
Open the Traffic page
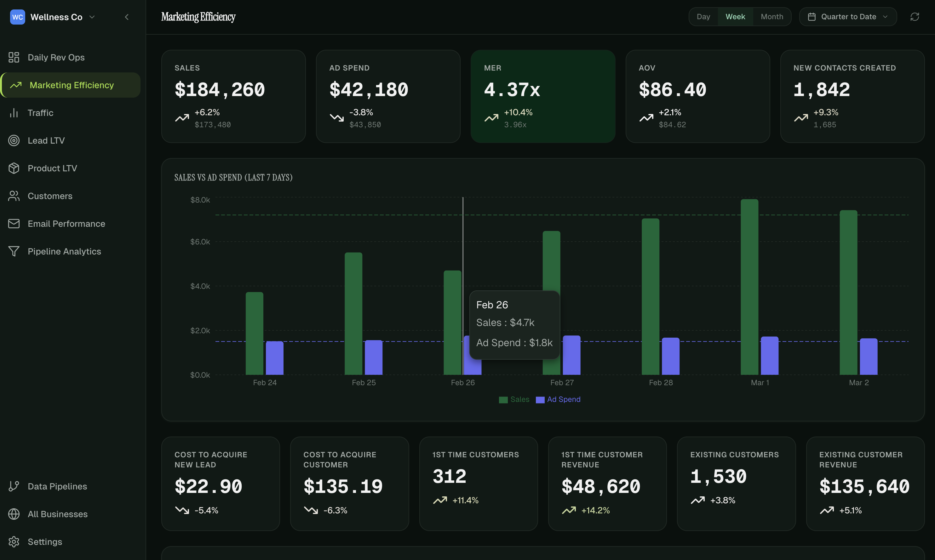(71, 113)
